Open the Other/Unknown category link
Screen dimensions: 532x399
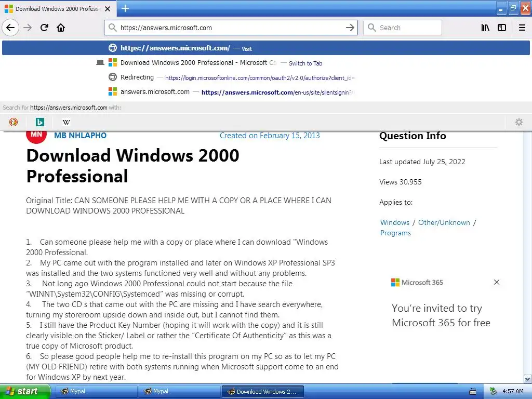point(444,222)
